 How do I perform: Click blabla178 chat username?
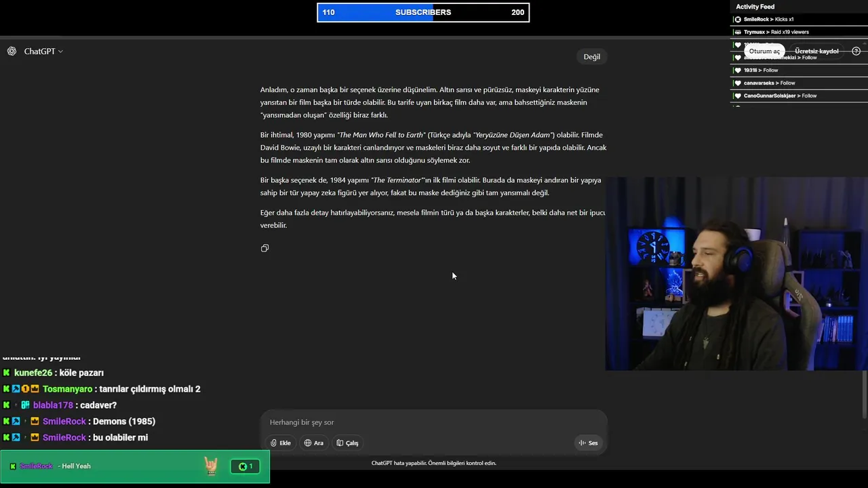[x=53, y=405]
